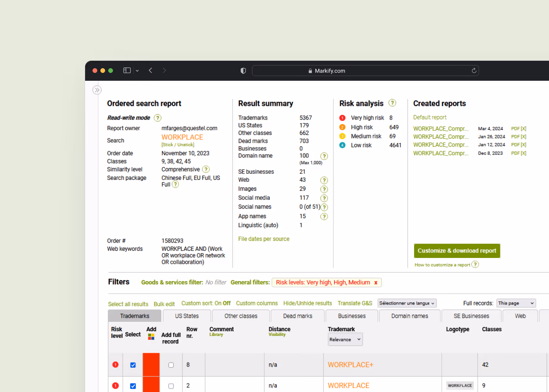Select the Medium risk yellow indicator

tap(342, 136)
